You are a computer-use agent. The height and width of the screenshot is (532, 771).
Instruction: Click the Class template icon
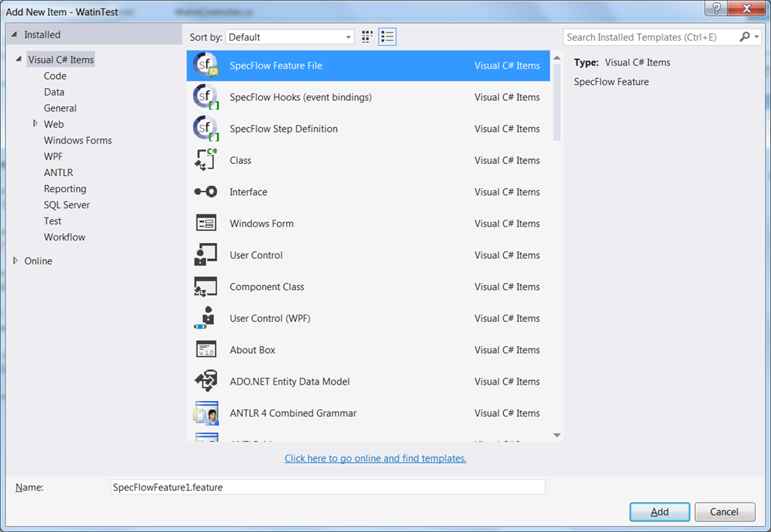[206, 160]
